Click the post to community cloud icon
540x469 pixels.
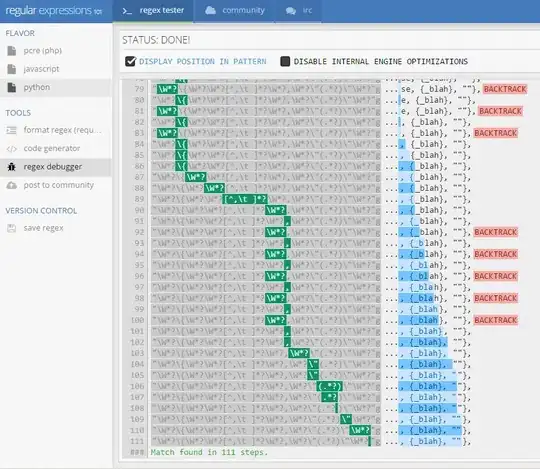(11, 185)
